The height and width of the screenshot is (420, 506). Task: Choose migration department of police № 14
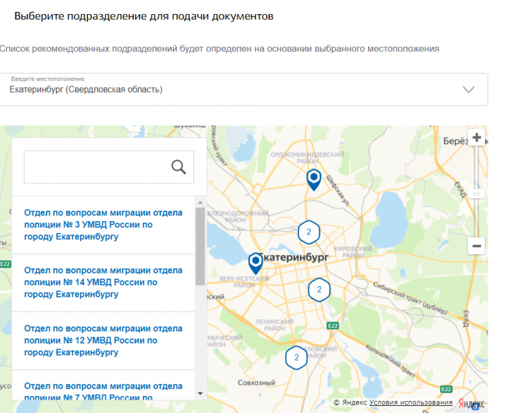(103, 282)
